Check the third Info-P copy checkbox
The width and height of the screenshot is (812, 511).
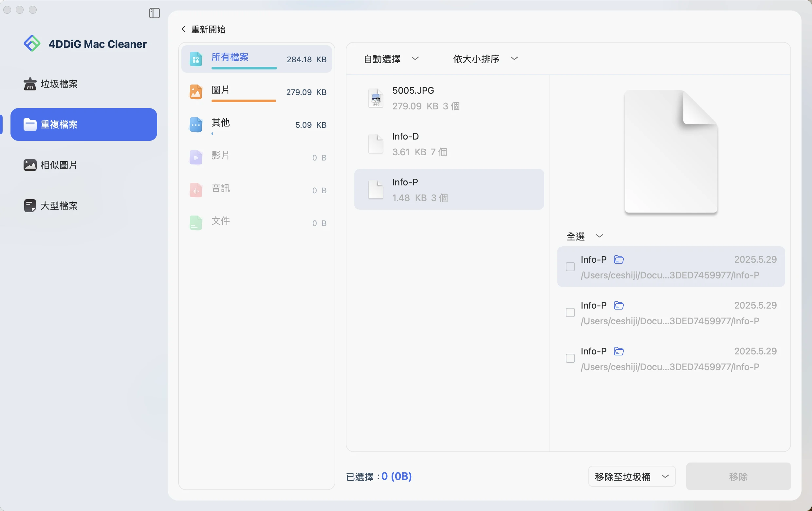pos(570,358)
